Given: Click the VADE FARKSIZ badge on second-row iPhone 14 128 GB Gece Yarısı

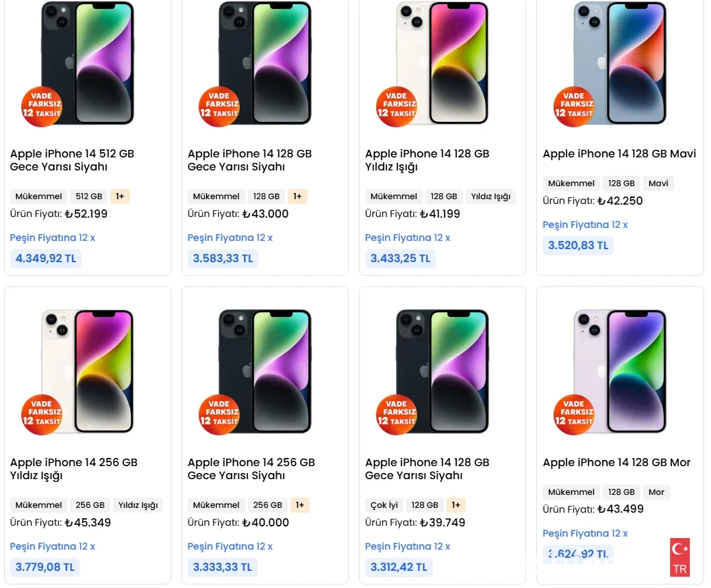Looking at the screenshot, I should (397, 414).
